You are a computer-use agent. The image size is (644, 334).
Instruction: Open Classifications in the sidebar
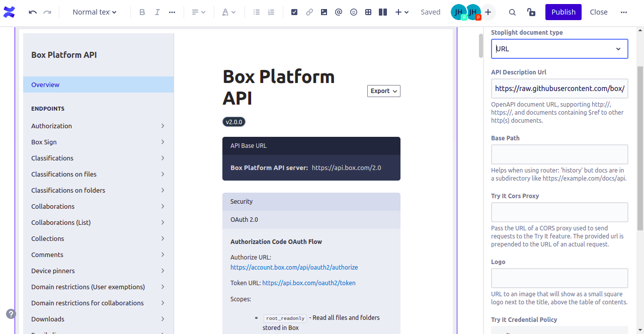tap(99, 158)
